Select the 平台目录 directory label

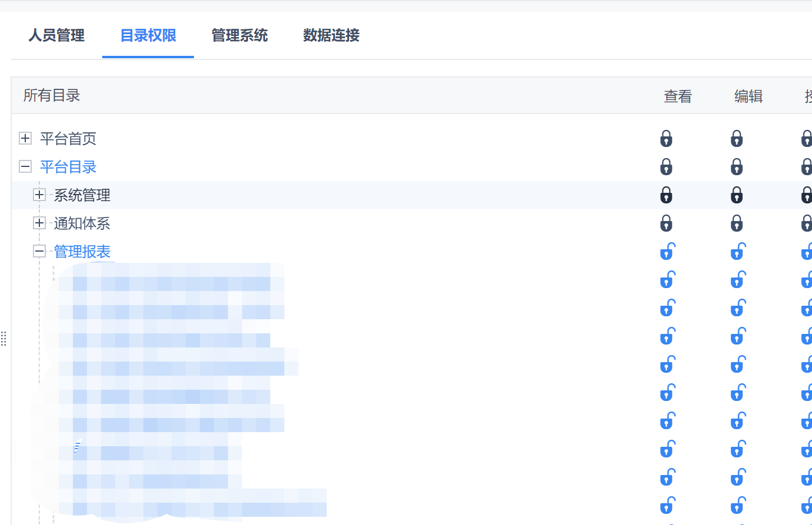click(x=68, y=167)
